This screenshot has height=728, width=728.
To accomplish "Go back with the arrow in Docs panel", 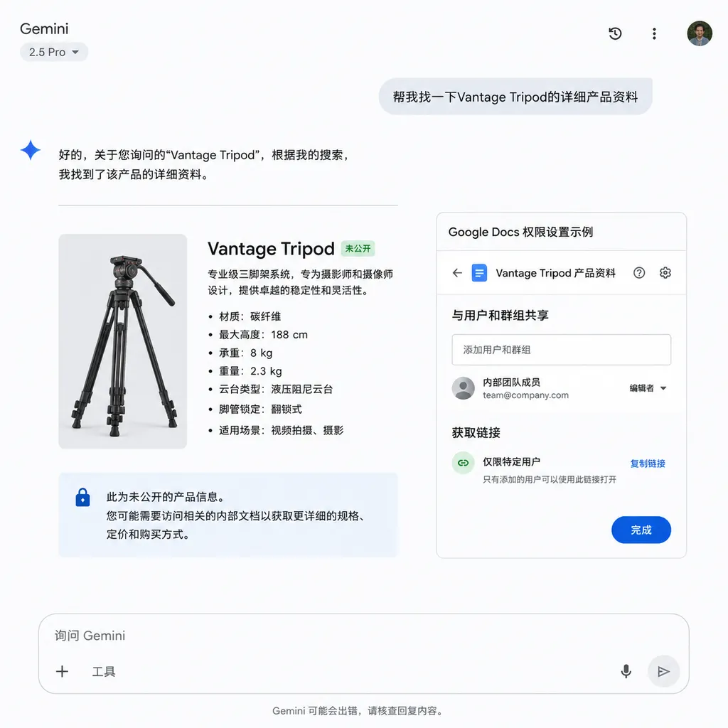I will click(x=457, y=272).
